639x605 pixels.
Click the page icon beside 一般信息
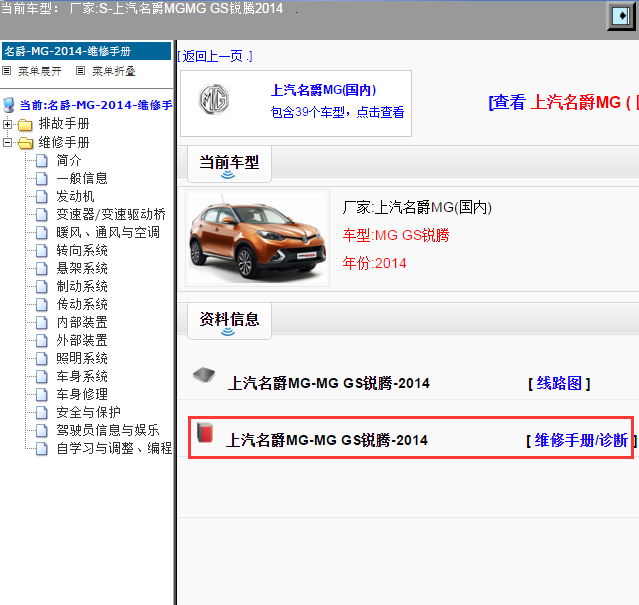point(42,178)
